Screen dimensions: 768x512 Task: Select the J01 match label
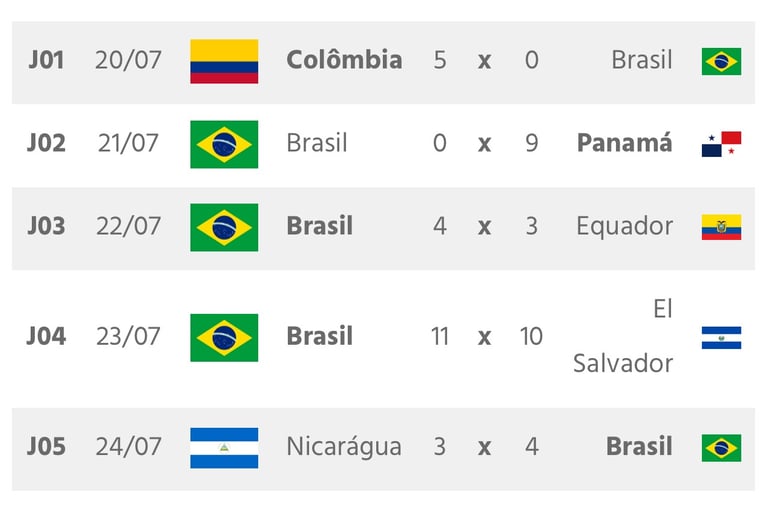46,60
